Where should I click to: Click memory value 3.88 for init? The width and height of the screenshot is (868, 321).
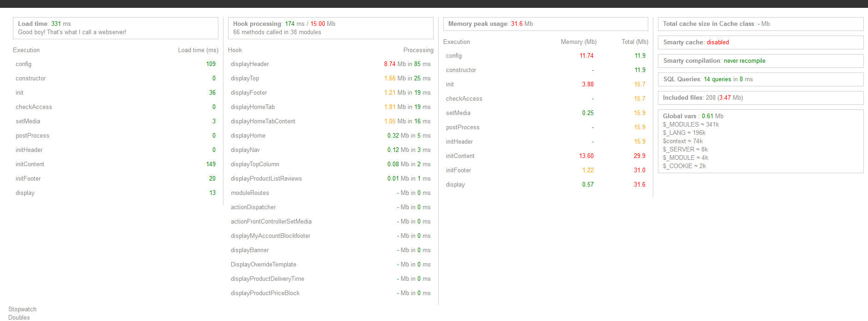[x=588, y=85]
